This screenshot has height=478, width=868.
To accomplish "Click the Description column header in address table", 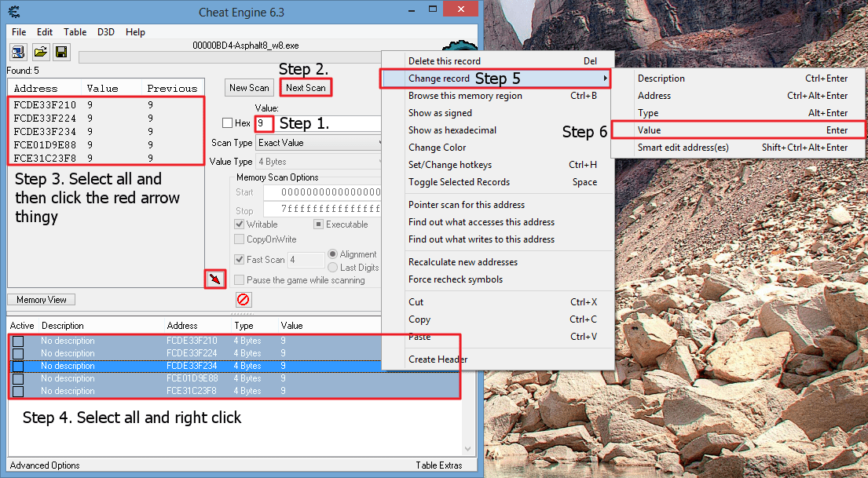I will pos(63,326).
